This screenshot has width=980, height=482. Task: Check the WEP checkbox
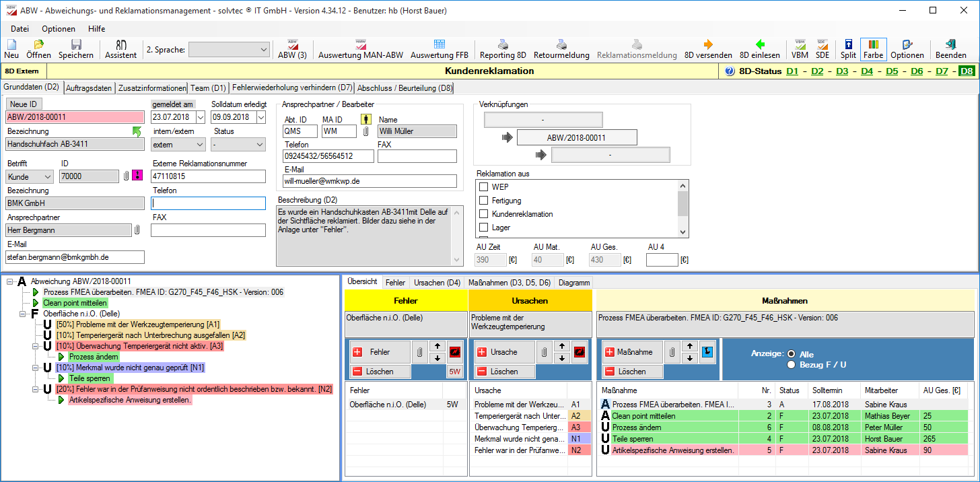pyautogui.click(x=483, y=187)
